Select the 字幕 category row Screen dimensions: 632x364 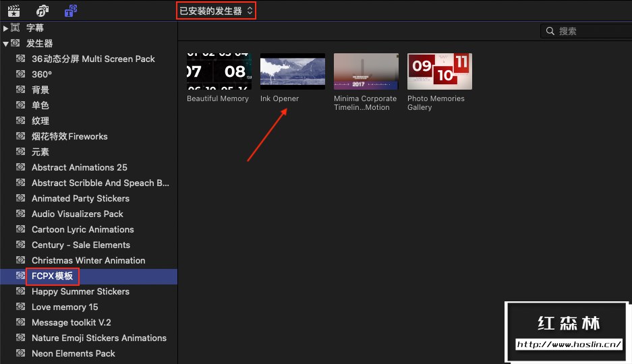click(x=88, y=28)
